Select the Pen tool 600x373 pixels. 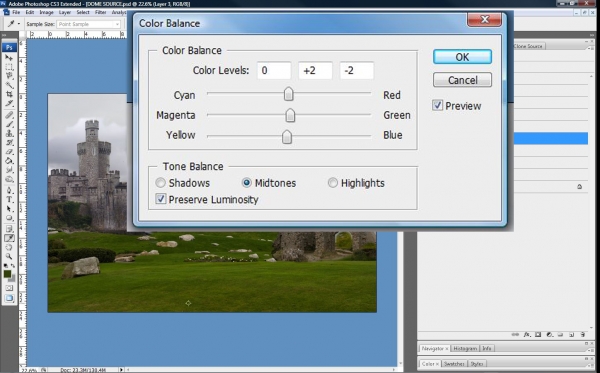pos(9,191)
